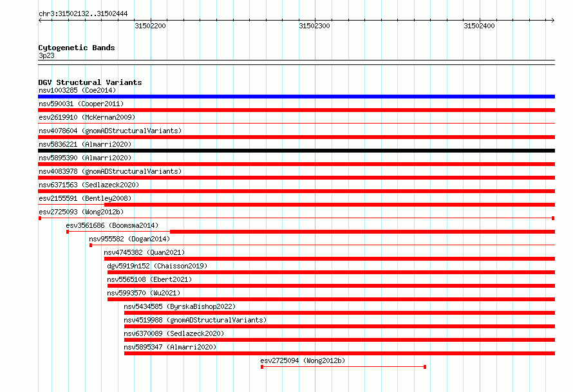Click the chr3:31502132..31502444 coordinates text
This screenshot has height=392, width=573.
coord(83,14)
